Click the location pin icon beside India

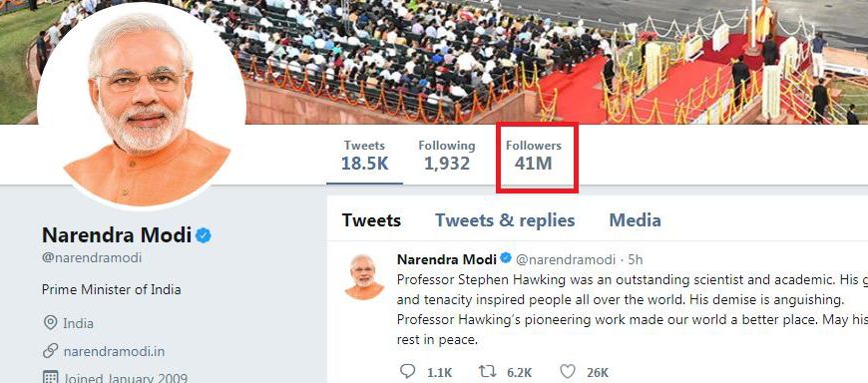[x=50, y=323]
